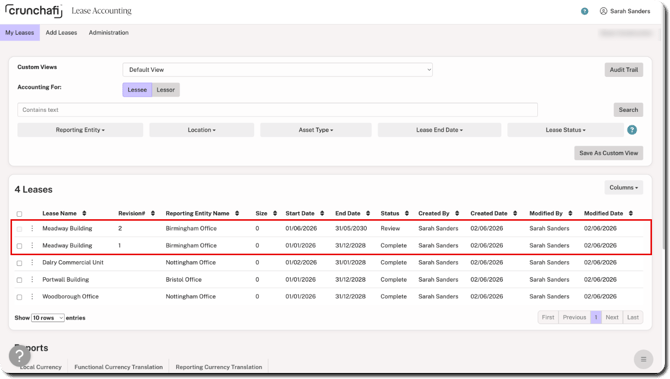Sort by Size column arrows
The width and height of the screenshot is (670, 379).
tap(275, 213)
